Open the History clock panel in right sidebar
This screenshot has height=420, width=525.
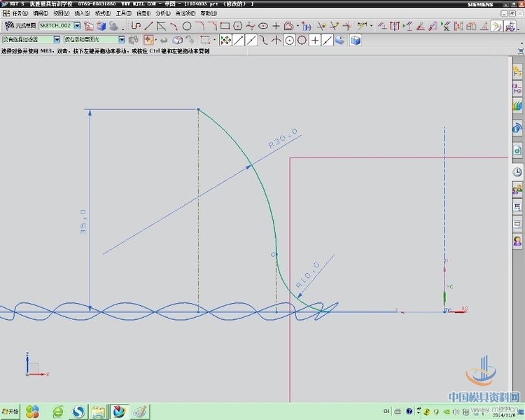(x=517, y=171)
